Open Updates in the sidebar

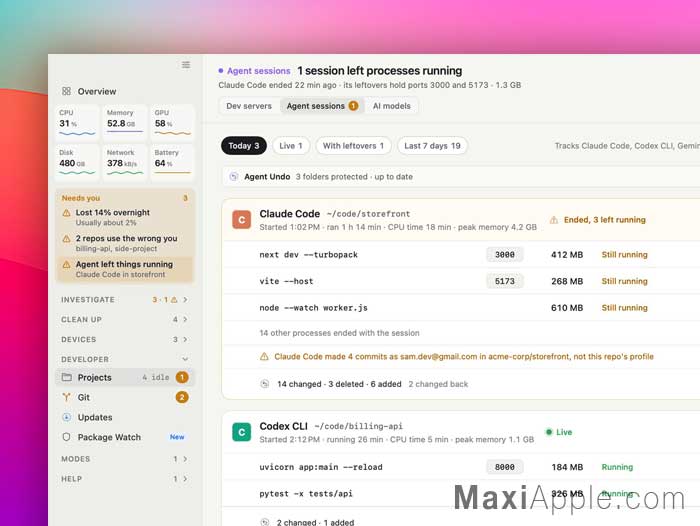click(125, 417)
